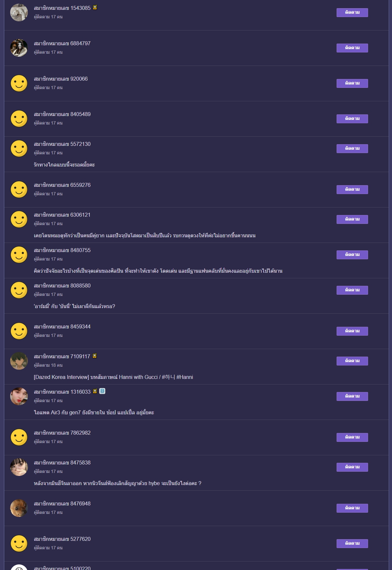Image resolution: width=392 pixels, height=570 pixels.
Task: Click the yellow mobile badge beside member 1316033
Action: [95, 391]
